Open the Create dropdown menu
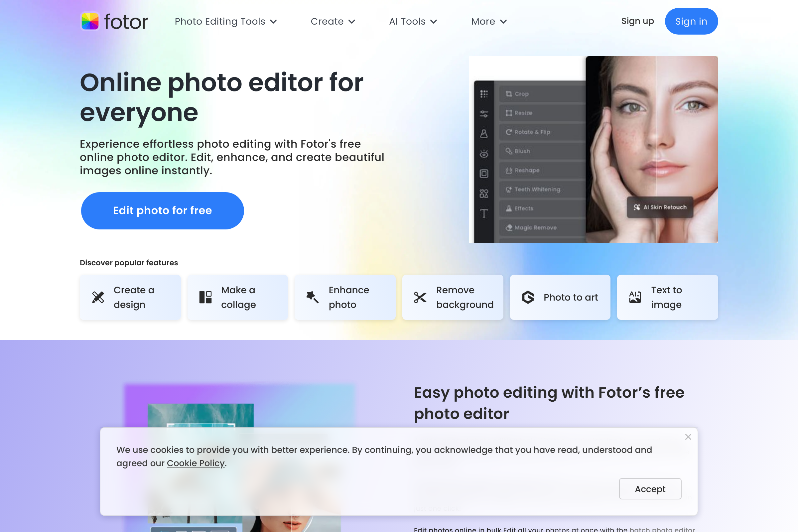This screenshot has width=798, height=532. 333,21
